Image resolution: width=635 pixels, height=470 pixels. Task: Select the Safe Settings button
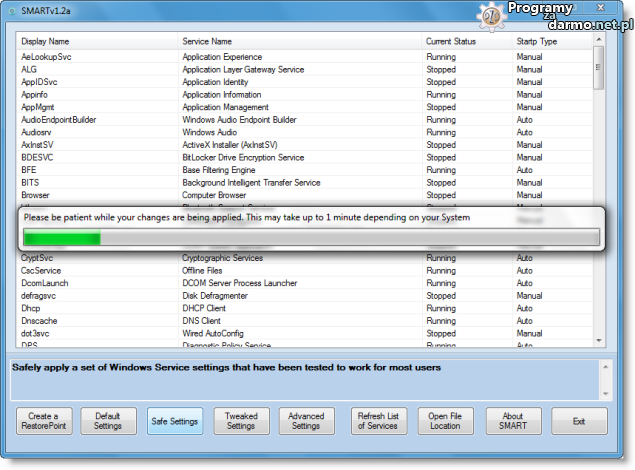coord(175,421)
